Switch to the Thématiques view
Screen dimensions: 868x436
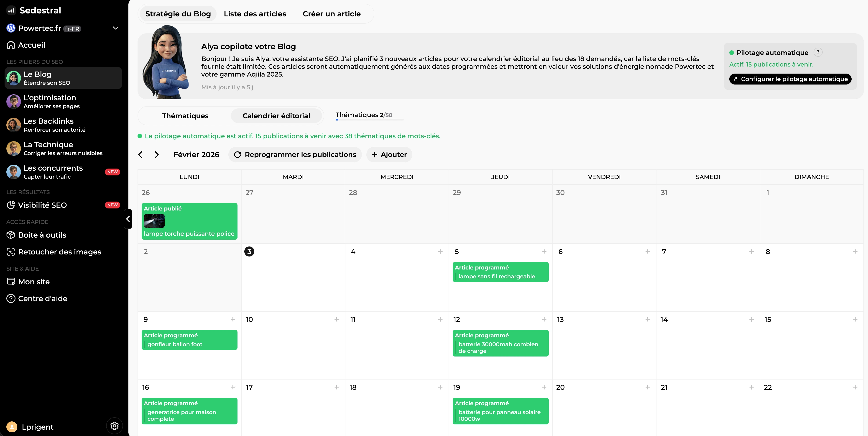pos(185,116)
